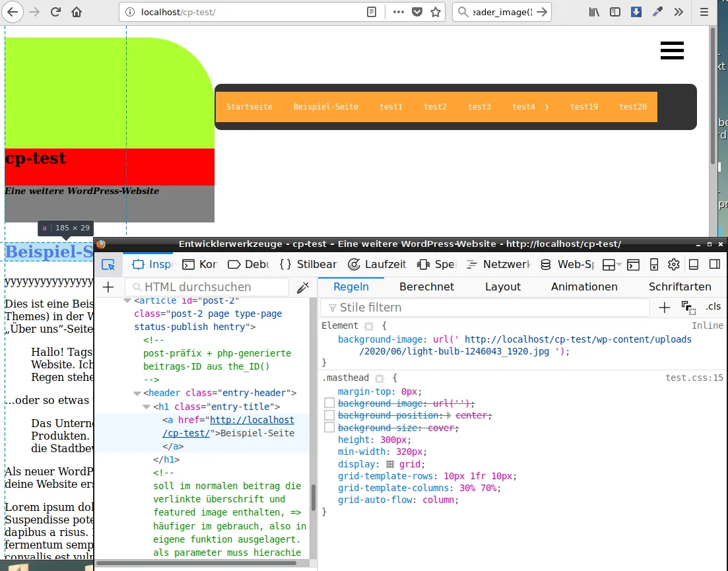This screenshot has width=728, height=571.
Task: Grab a color with devtools eyedropper
Action: tap(303, 287)
